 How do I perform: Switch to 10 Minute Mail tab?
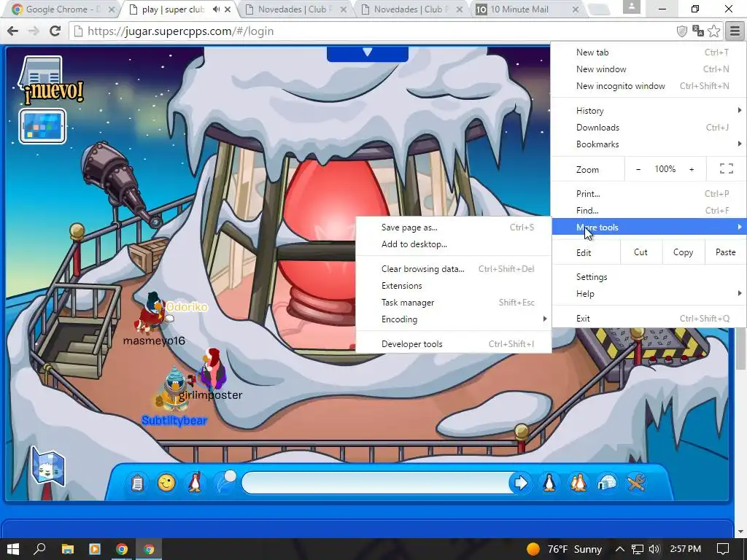(x=528, y=9)
